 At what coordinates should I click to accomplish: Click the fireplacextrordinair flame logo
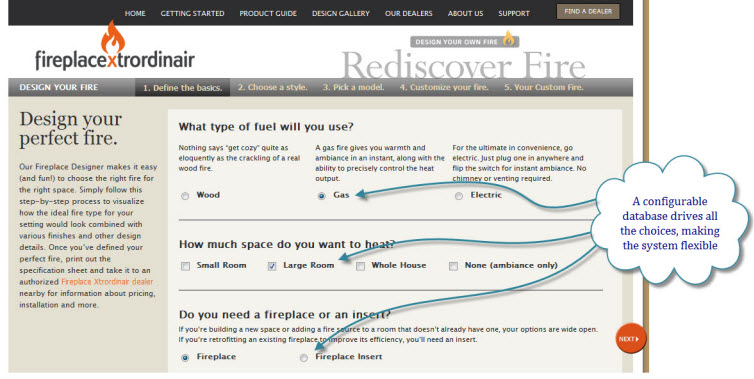click(115, 46)
